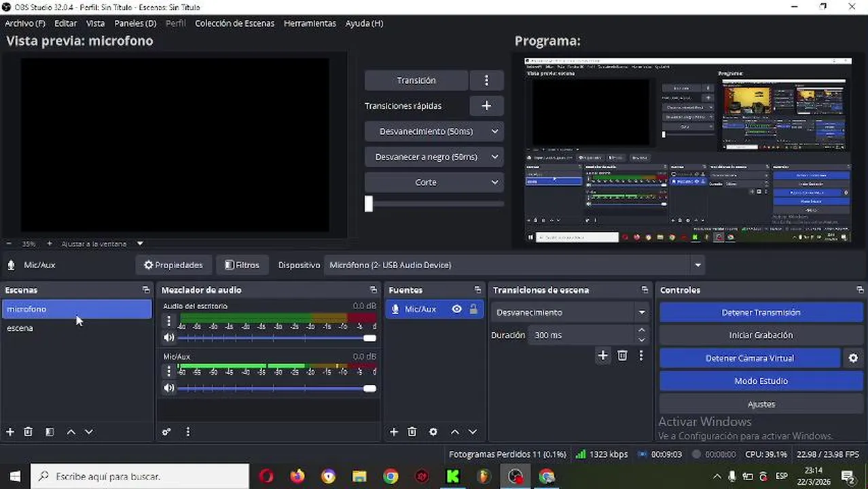Toggle Mic/Aux source visibility eye
Image resolution: width=868 pixels, height=489 pixels.
(457, 309)
